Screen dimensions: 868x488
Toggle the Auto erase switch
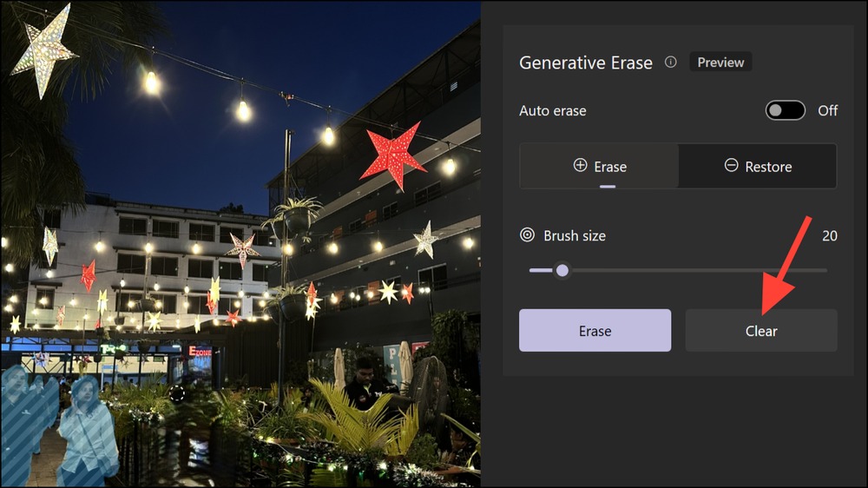point(785,110)
